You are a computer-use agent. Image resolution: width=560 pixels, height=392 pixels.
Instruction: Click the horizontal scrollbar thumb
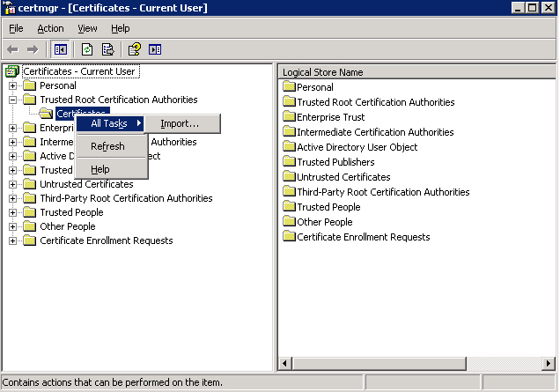click(379, 364)
